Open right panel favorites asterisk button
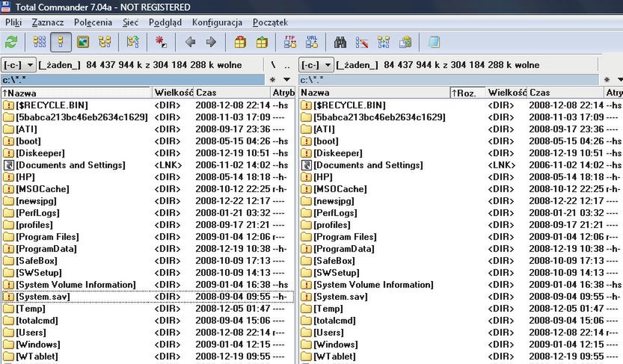Screen dimensions: 623x364 coord(607,80)
